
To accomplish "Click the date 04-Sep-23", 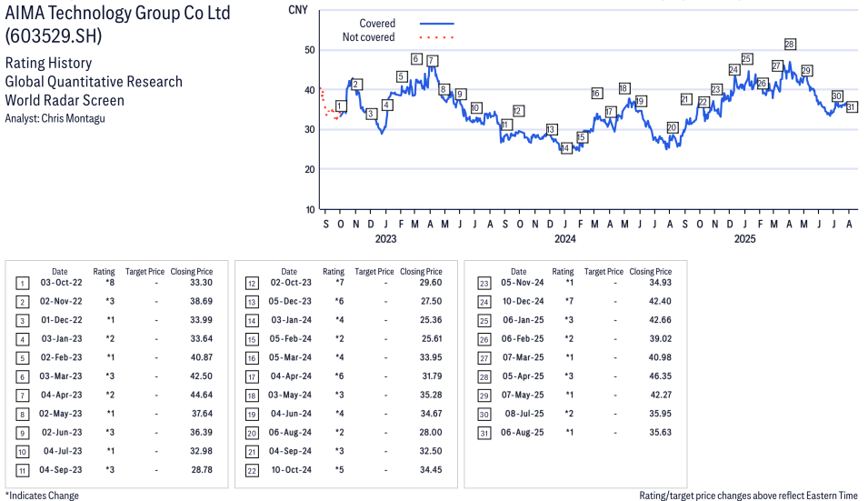I will [60, 469].
